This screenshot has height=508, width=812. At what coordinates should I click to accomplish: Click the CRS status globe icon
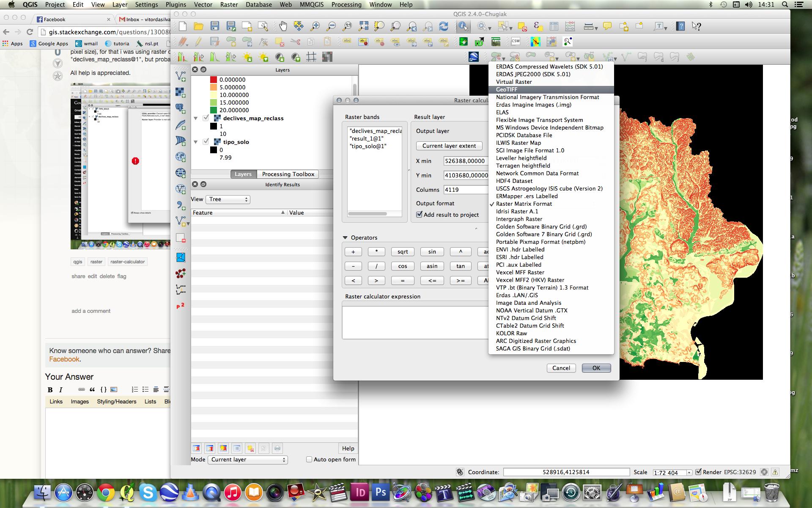(764, 472)
